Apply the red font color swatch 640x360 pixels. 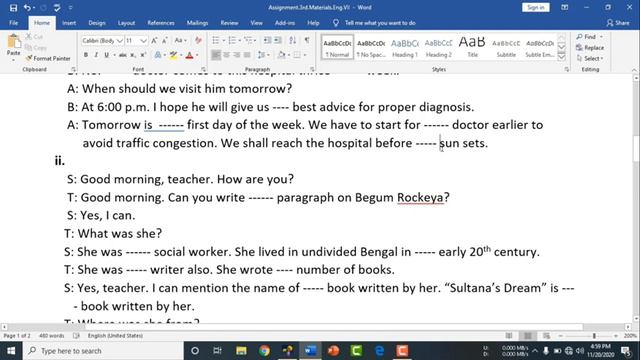click(x=189, y=55)
